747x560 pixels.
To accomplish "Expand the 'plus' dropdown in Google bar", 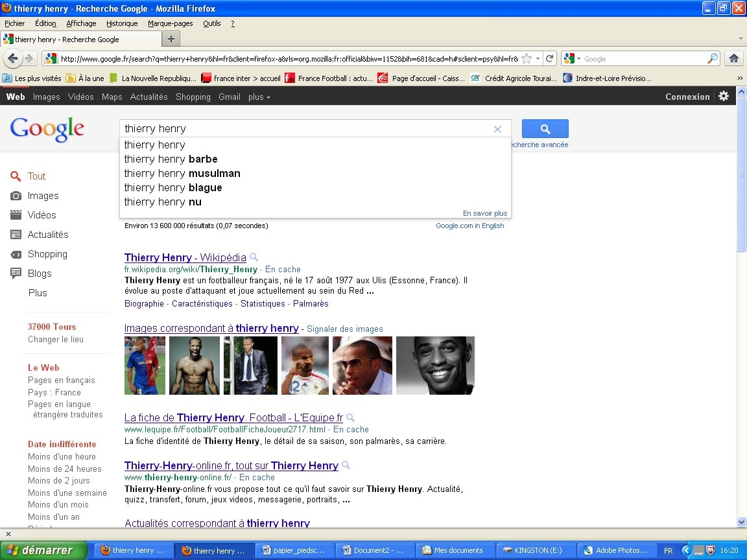I will coord(259,97).
